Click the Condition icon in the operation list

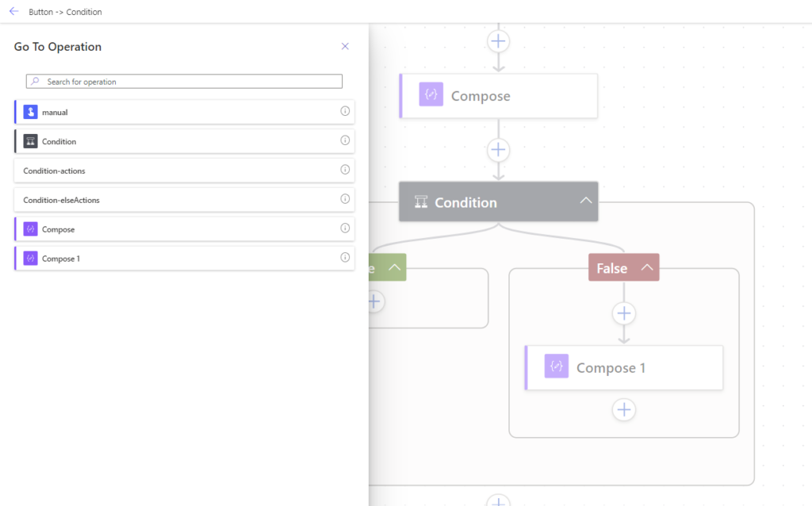click(x=31, y=141)
